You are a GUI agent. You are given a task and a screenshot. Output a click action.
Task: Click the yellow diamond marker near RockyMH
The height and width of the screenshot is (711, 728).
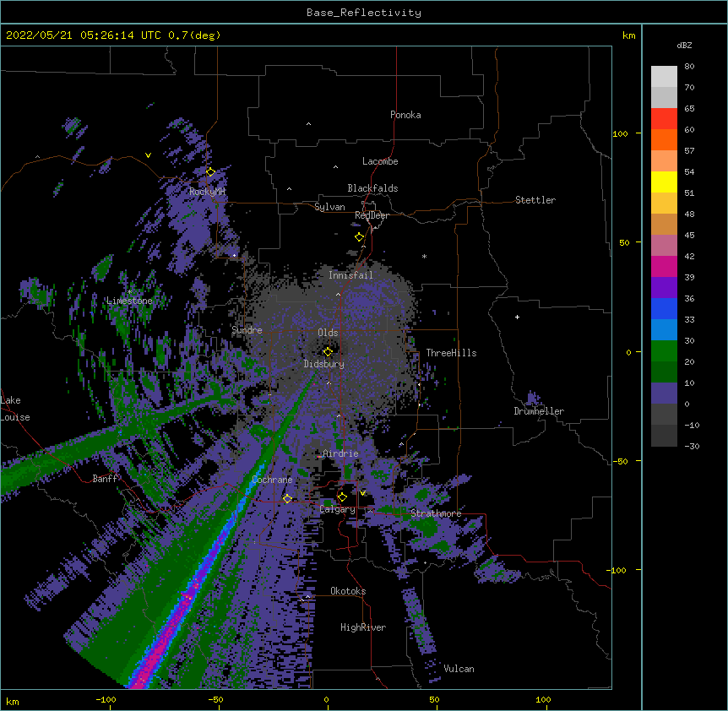[210, 172]
